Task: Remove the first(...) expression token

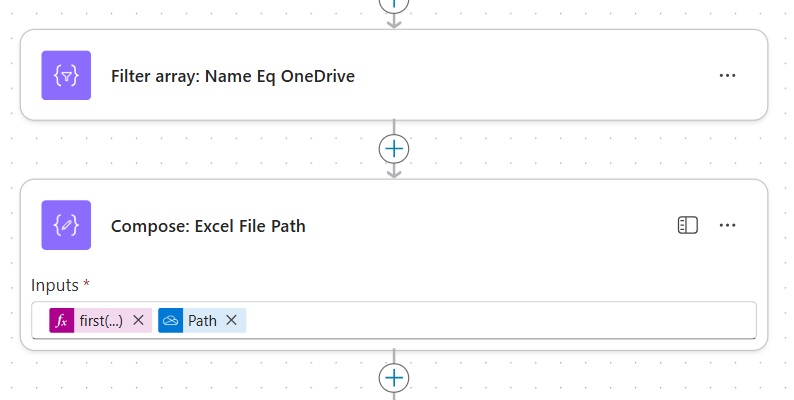Action: [138, 320]
